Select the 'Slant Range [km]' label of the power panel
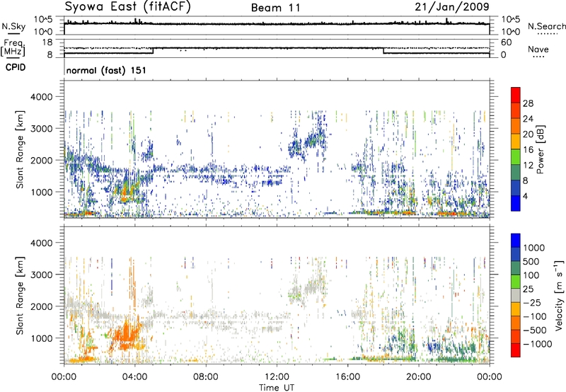 [20, 149]
